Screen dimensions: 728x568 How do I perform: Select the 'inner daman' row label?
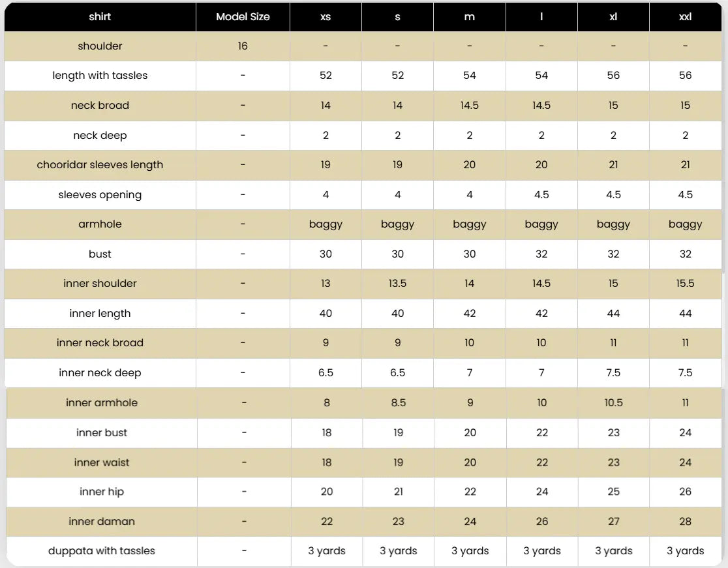[x=102, y=522]
